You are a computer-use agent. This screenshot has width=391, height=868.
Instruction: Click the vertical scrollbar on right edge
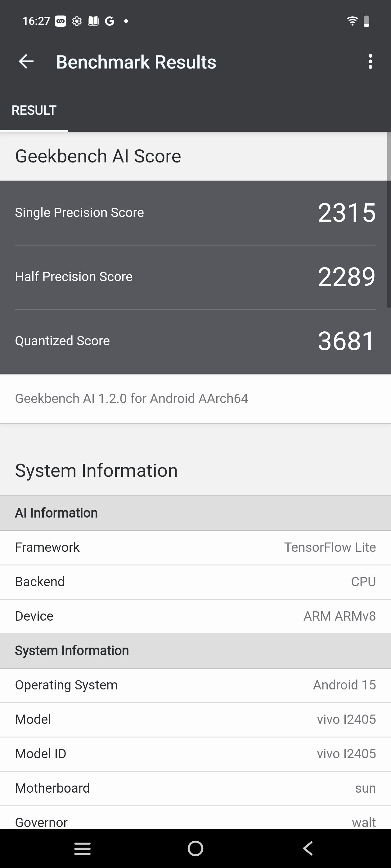pyautogui.click(x=389, y=220)
